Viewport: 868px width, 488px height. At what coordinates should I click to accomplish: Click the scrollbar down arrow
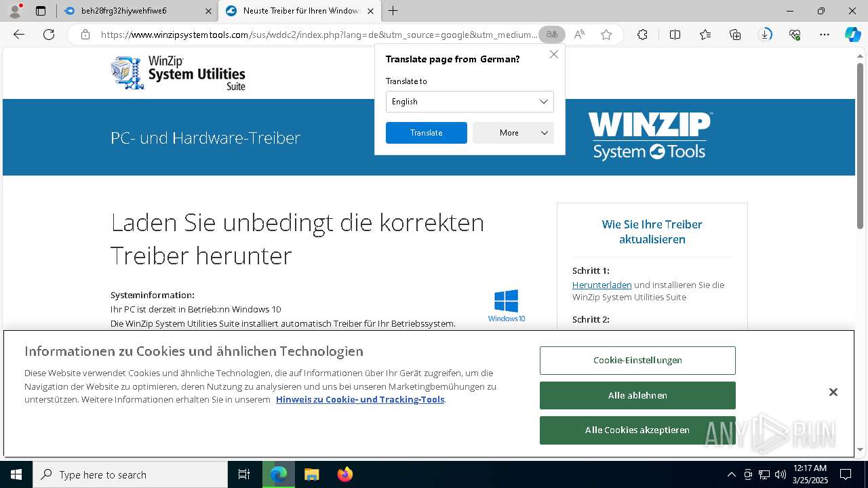[861, 449]
